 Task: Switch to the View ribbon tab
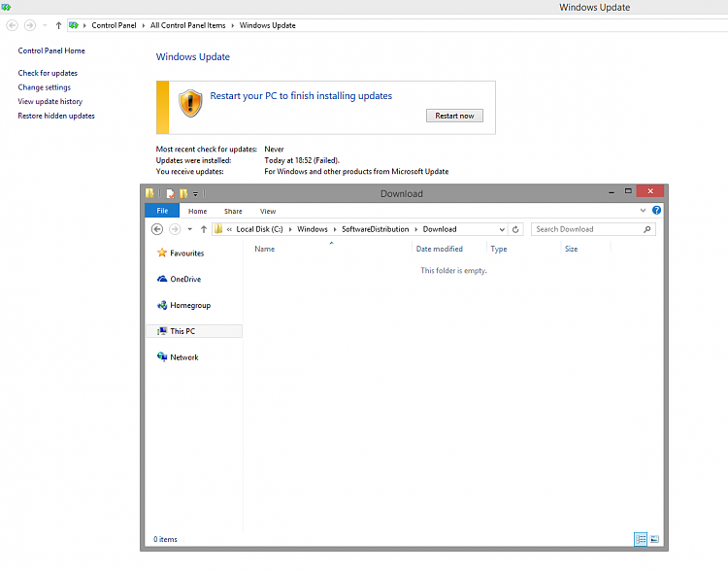click(268, 211)
